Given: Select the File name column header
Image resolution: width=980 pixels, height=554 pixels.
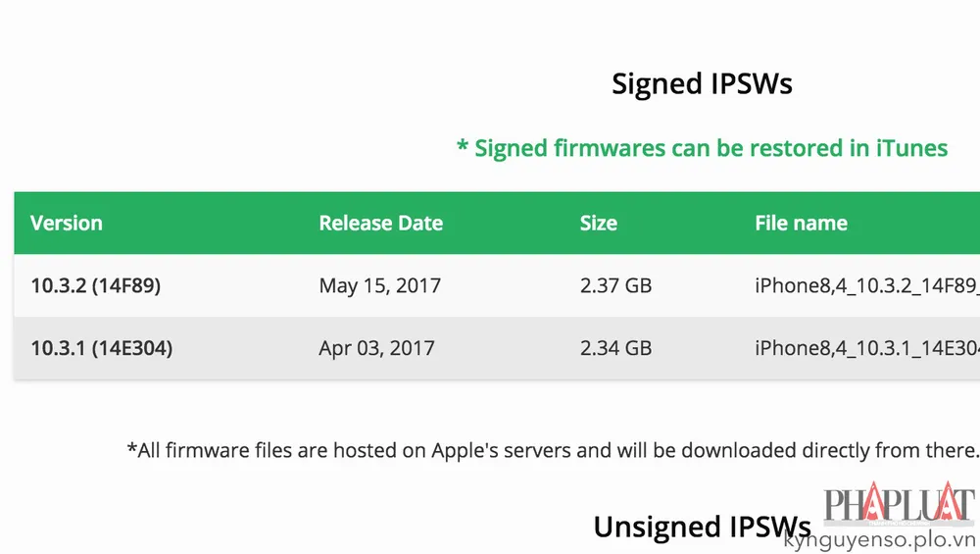Looking at the screenshot, I should tap(801, 224).
